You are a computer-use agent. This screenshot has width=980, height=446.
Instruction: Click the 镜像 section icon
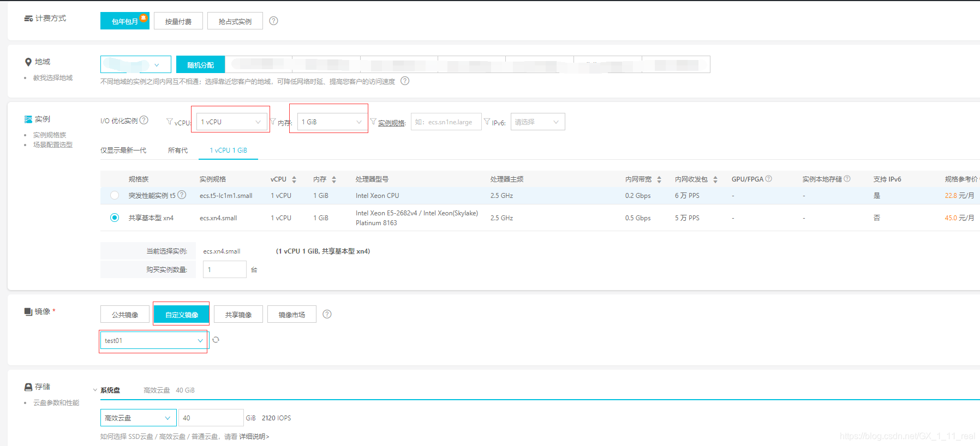(x=28, y=312)
